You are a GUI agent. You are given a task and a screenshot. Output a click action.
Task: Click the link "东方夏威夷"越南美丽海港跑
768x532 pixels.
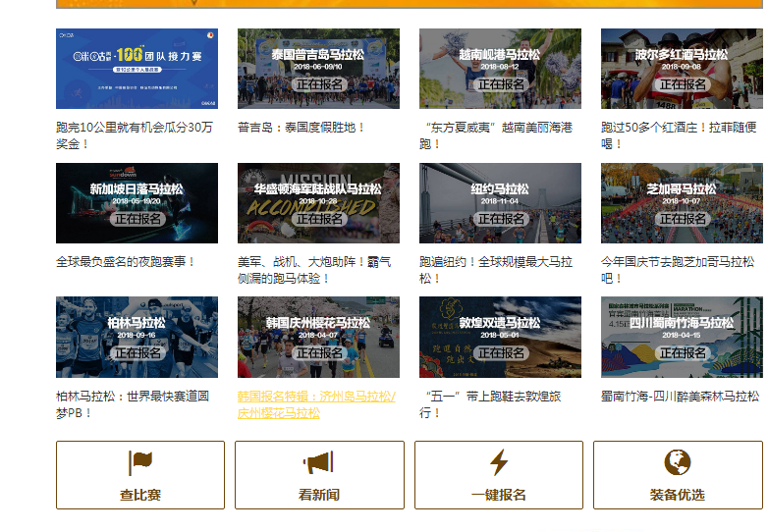[496, 135]
